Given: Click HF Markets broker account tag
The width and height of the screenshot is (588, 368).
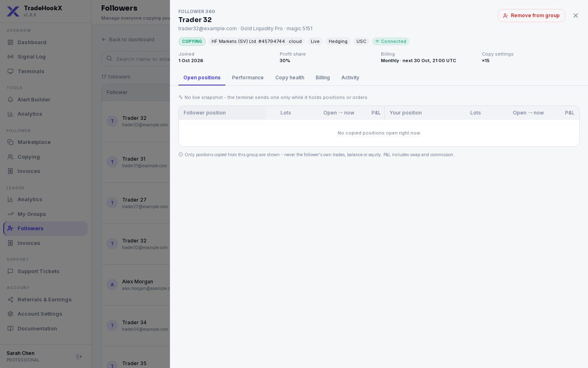Looking at the screenshot, I should click(256, 41).
